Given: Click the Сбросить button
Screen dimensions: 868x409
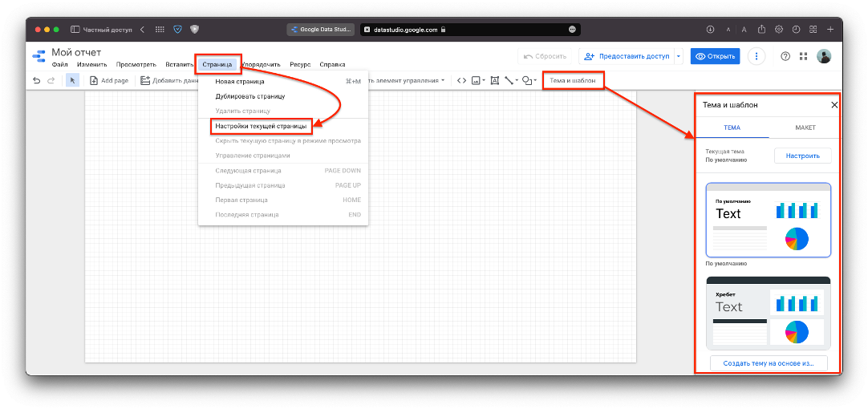Looking at the screenshot, I should click(x=543, y=56).
